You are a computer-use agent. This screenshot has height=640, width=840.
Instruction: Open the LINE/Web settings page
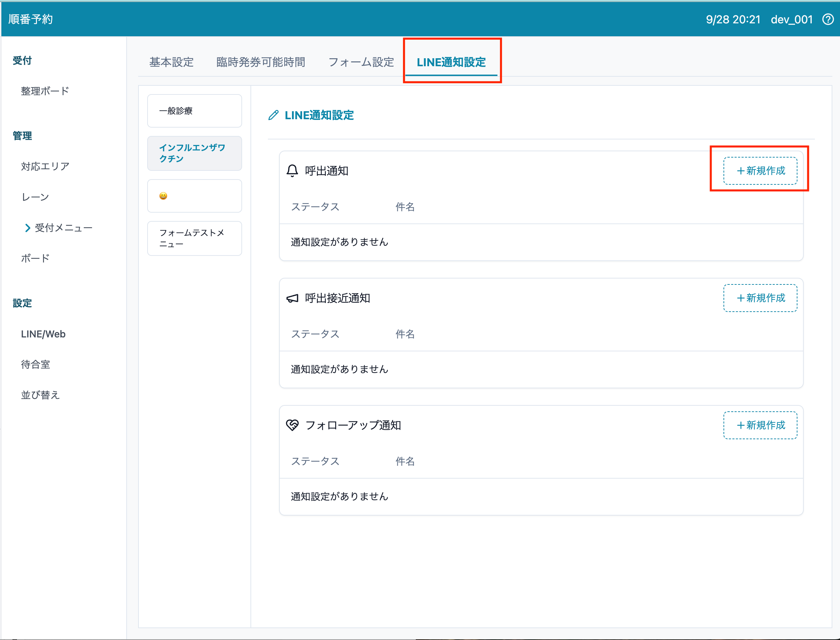[43, 334]
